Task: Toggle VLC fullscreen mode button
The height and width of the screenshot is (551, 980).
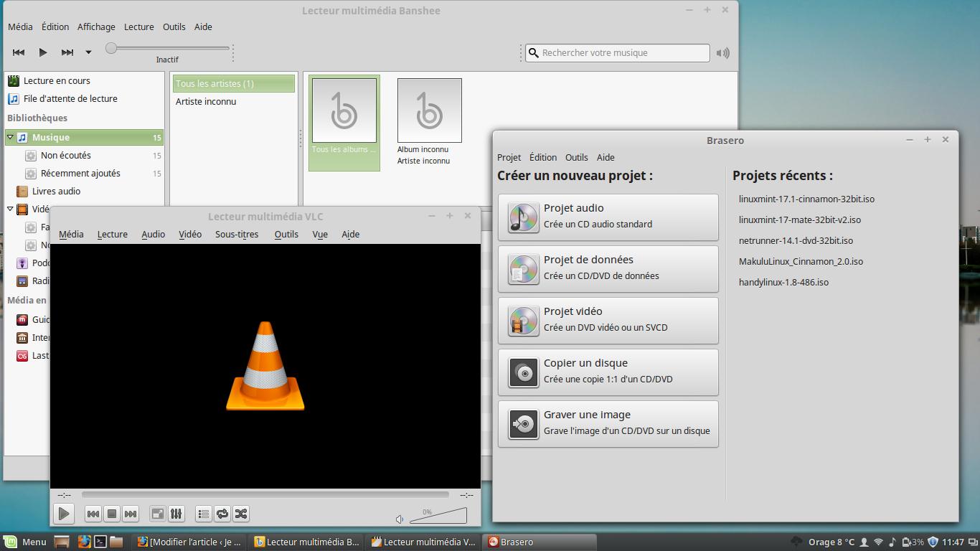Action: 157,514
